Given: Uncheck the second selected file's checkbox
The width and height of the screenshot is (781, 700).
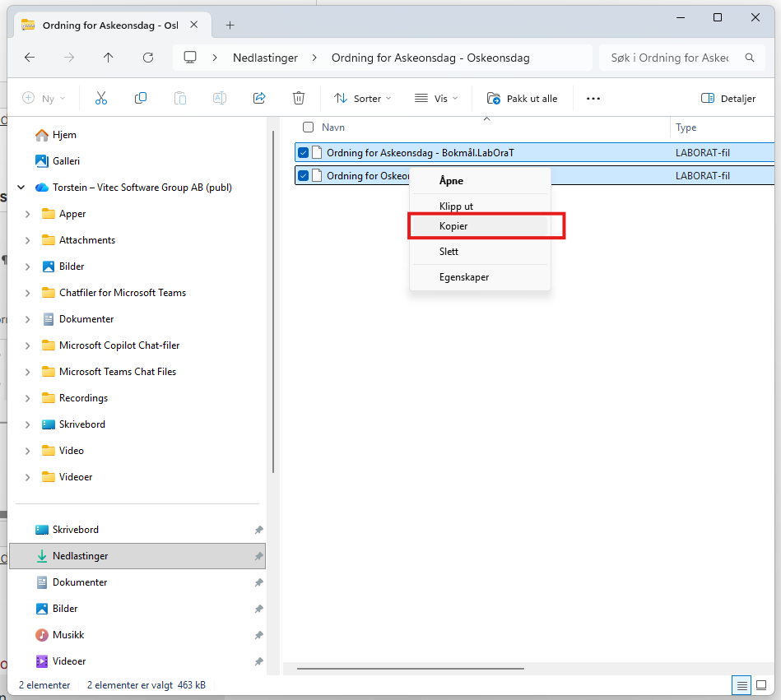Looking at the screenshot, I should [304, 175].
